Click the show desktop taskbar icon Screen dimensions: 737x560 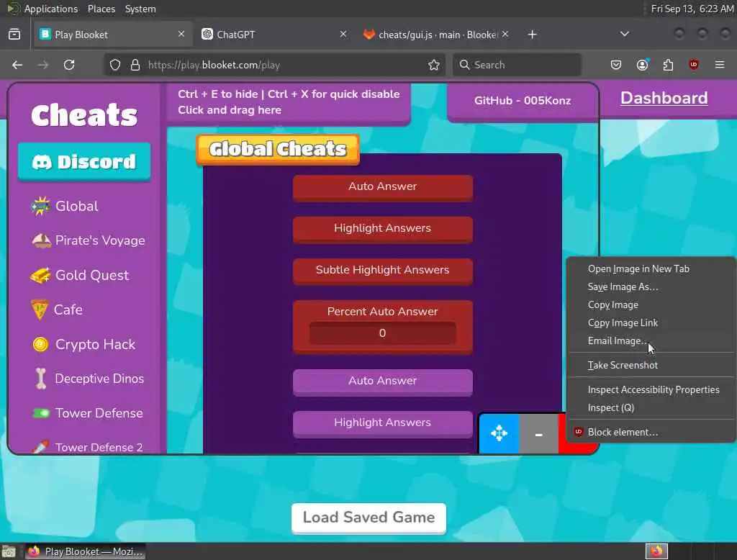point(9,551)
